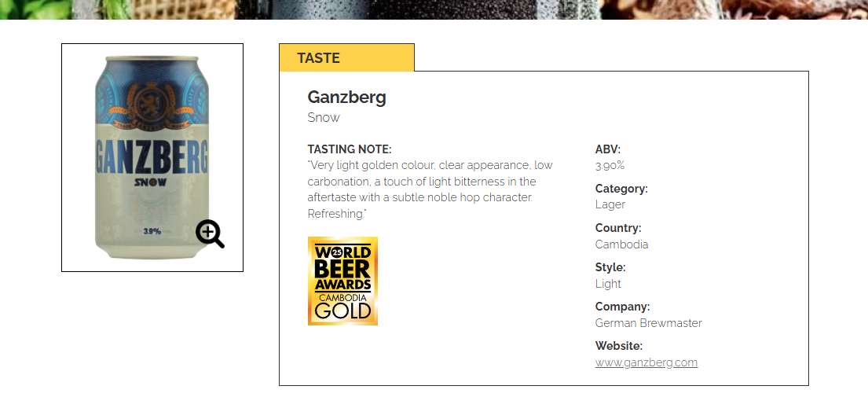The width and height of the screenshot is (868, 397).
Task: Click the Website label
Action: 619,346
